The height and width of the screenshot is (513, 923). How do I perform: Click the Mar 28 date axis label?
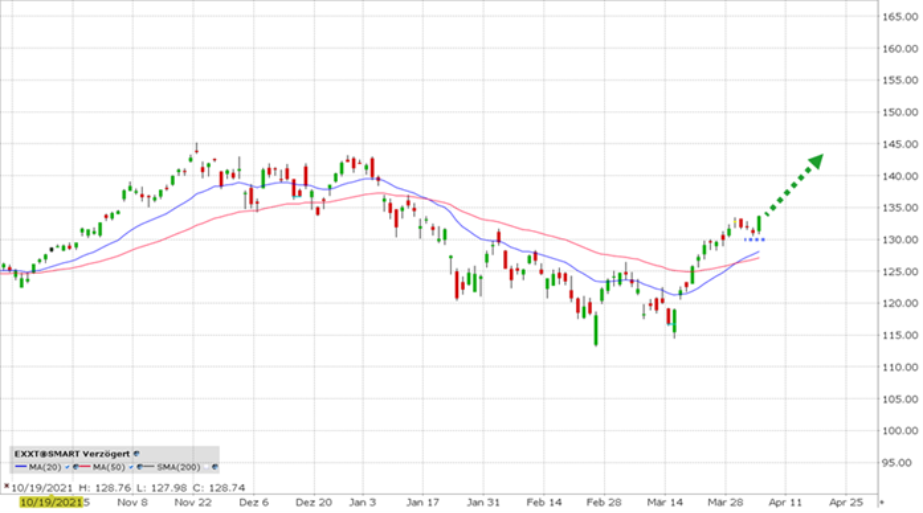[x=725, y=502]
